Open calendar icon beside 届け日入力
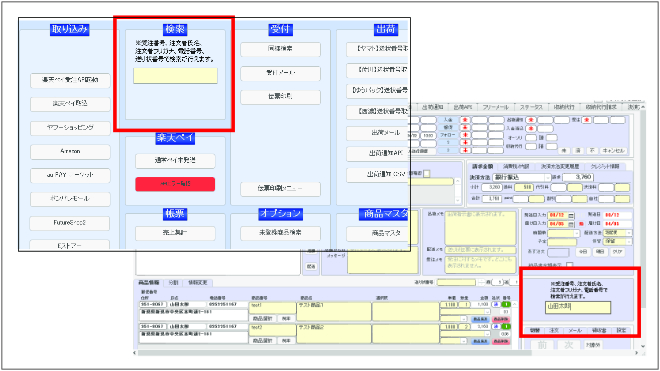 pyautogui.click(x=571, y=224)
